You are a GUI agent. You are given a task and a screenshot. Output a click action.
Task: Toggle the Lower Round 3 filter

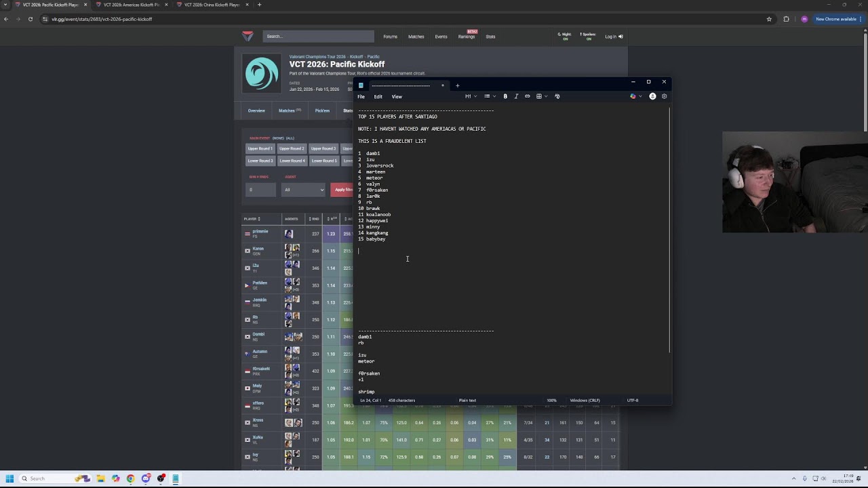pyautogui.click(x=260, y=161)
